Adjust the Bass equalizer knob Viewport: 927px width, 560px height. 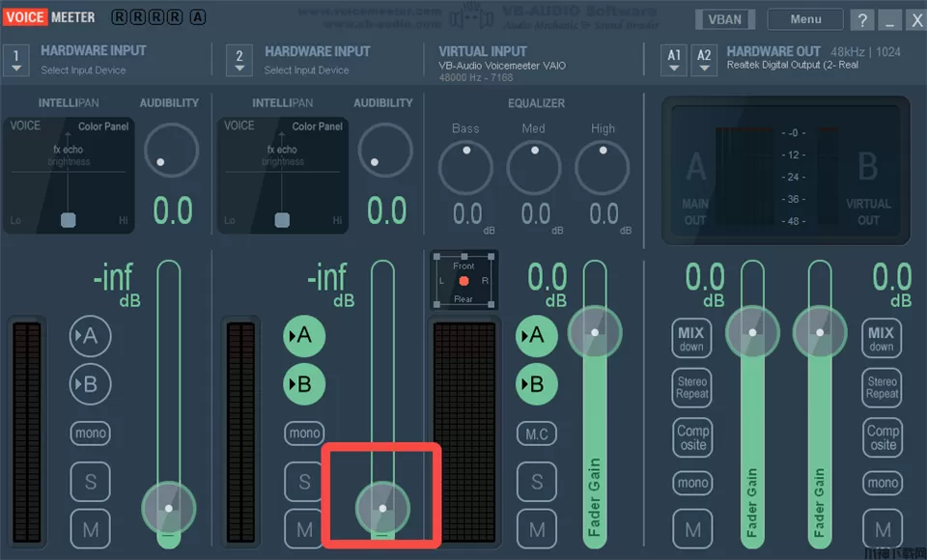(465, 167)
